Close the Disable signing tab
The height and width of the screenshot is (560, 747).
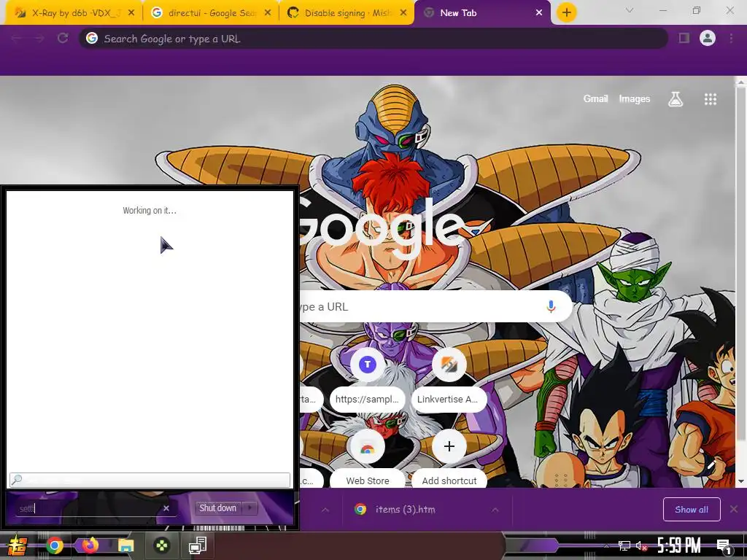coord(403,13)
